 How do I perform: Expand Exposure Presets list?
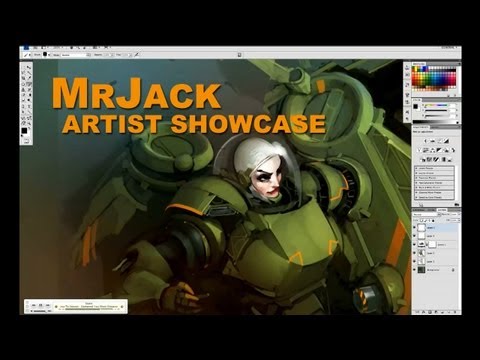coord(416,178)
